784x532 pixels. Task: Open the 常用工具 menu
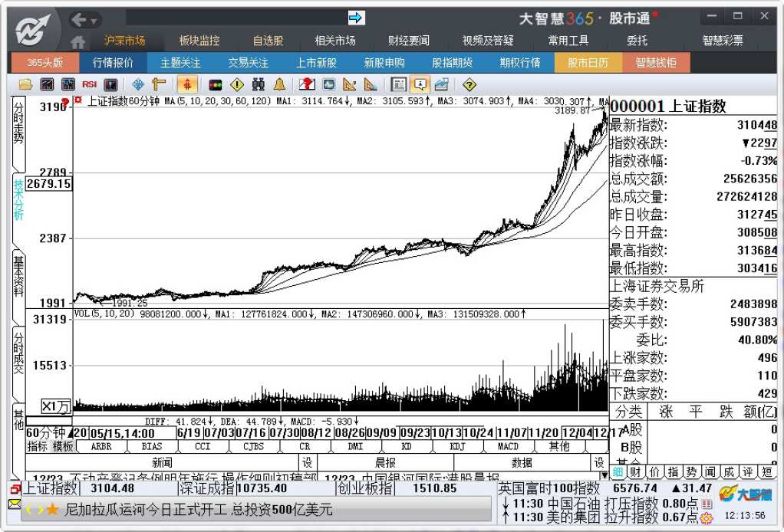click(x=568, y=41)
